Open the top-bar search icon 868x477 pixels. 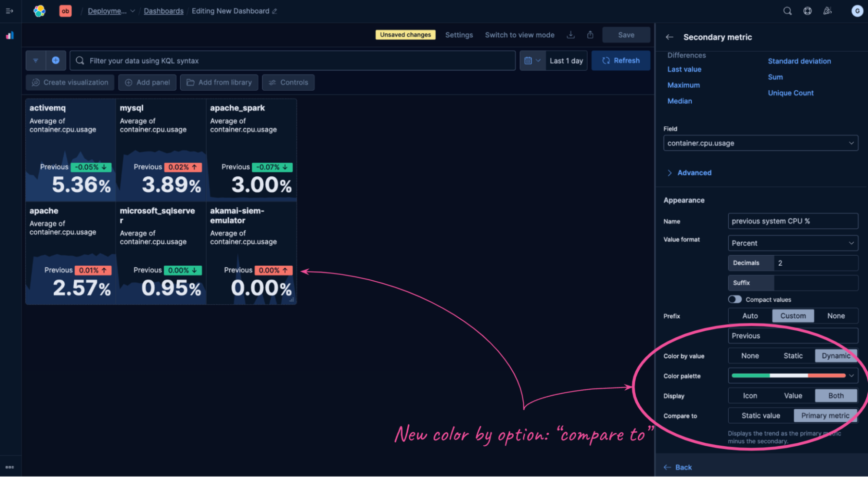point(787,11)
